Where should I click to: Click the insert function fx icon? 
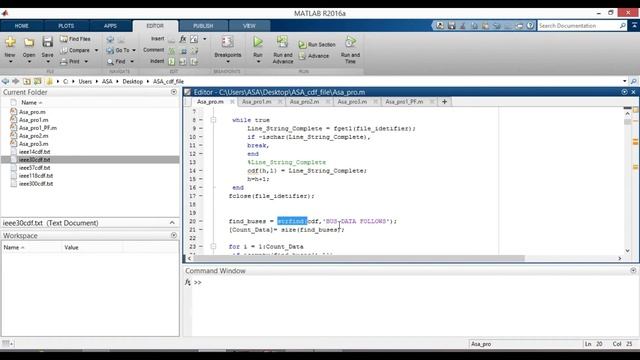(183, 39)
